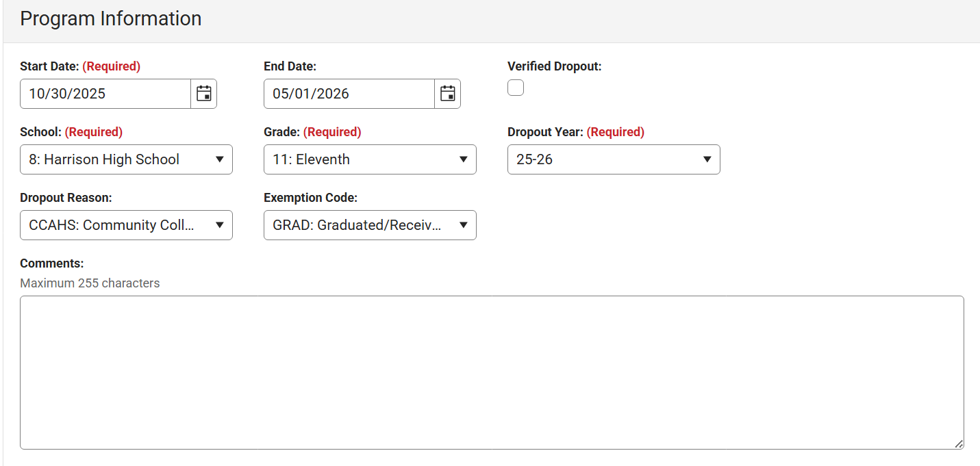Expand the School dropdown showing Harrison High School
The height and width of the screenshot is (466, 980).
126,159
